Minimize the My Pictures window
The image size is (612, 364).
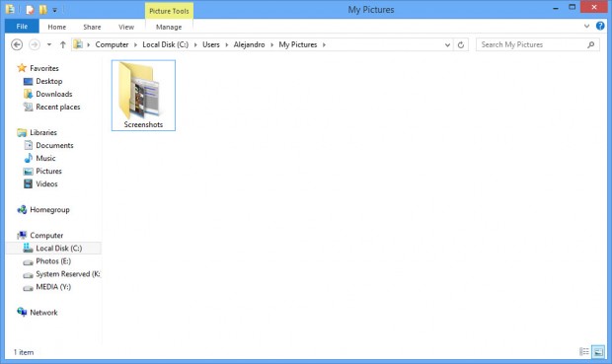tap(556, 8)
